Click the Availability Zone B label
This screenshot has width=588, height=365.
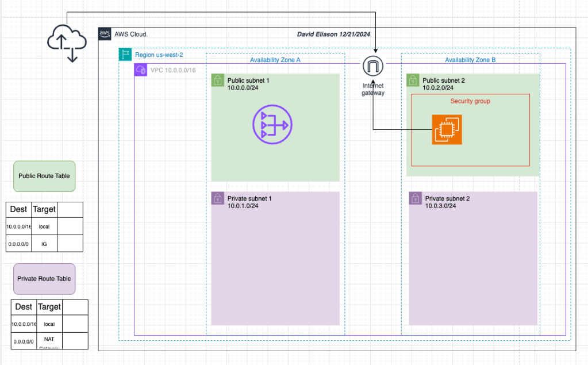470,60
